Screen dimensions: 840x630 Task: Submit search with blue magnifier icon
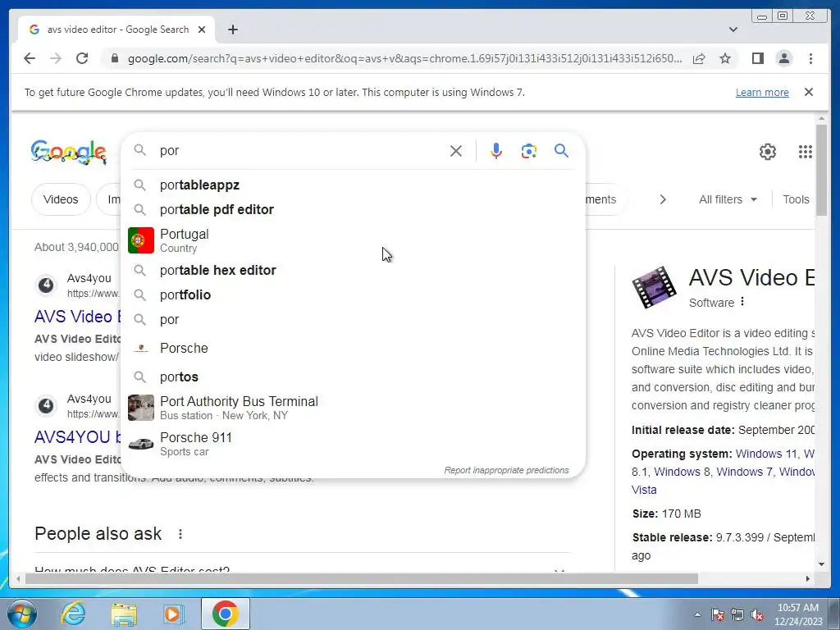(x=561, y=151)
